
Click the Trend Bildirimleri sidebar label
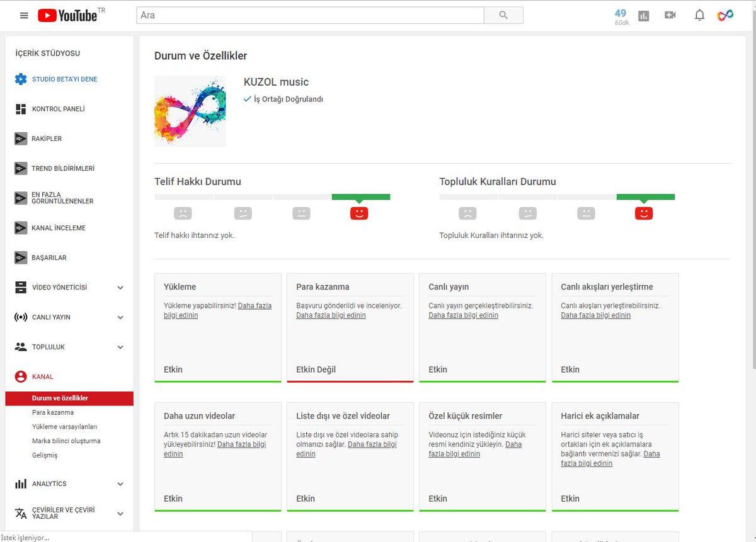63,168
